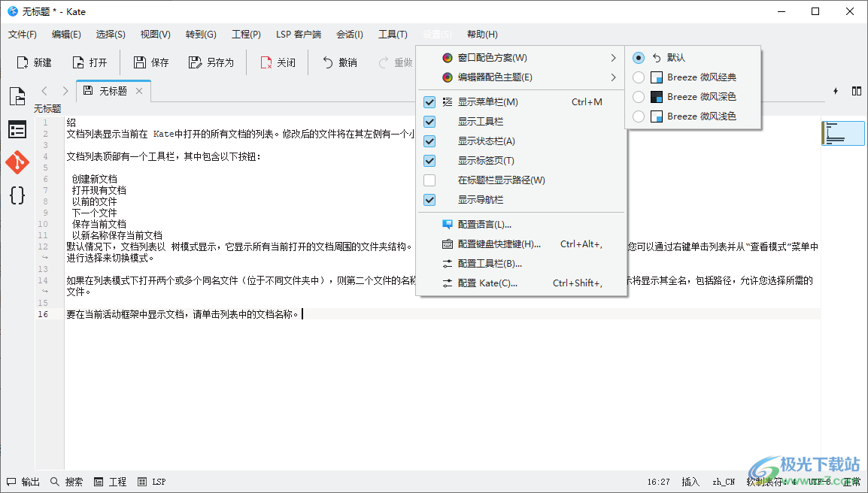Switch to the 无标题 document tab

pos(113,91)
